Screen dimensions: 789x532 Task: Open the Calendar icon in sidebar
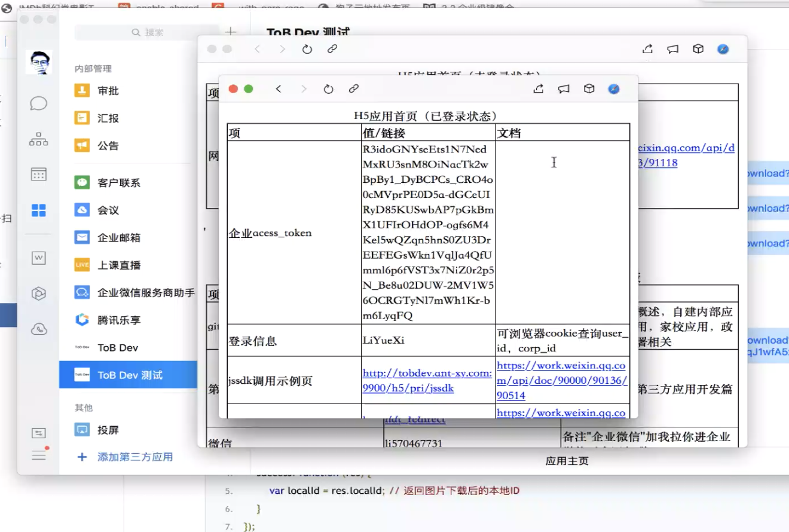click(x=39, y=175)
